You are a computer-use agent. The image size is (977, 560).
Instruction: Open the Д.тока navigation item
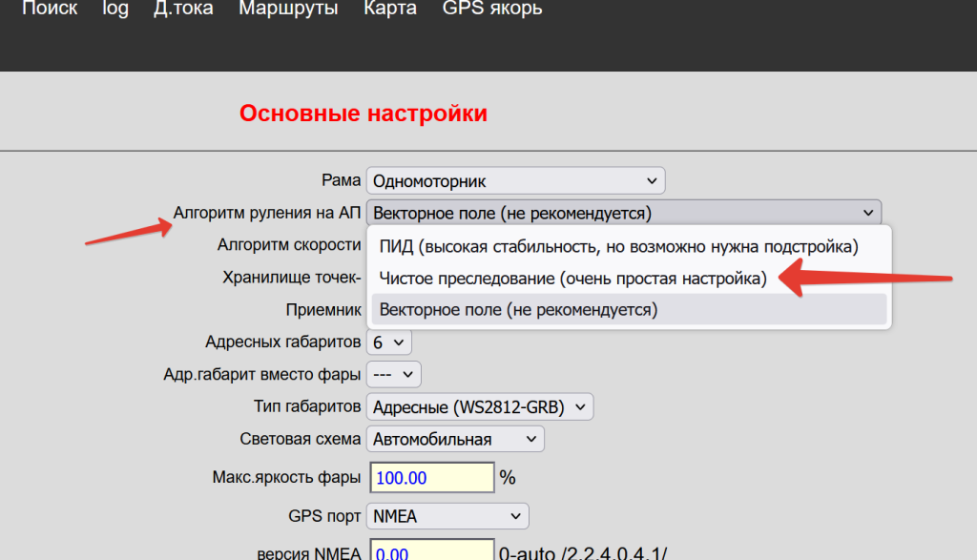coord(183,10)
